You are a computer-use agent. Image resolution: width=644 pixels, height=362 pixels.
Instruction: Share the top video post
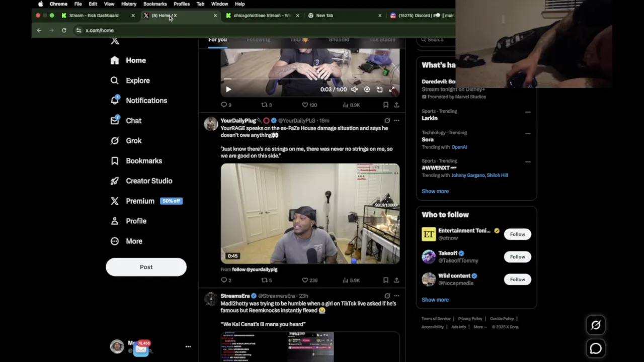396,105
